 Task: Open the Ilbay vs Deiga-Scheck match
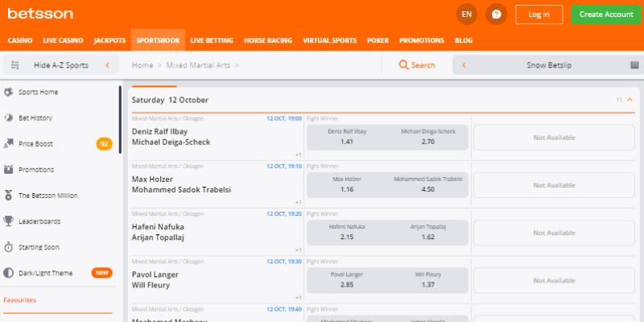(171, 137)
